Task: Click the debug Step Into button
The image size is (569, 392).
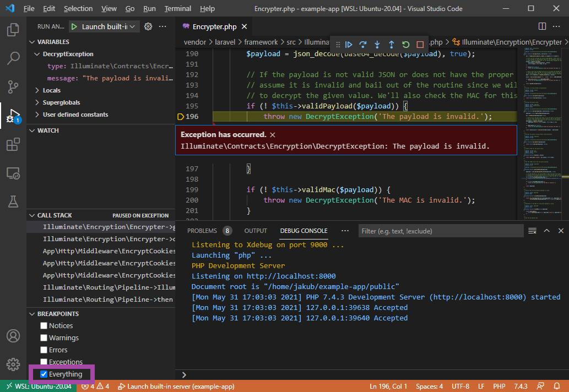Action: click(377, 45)
